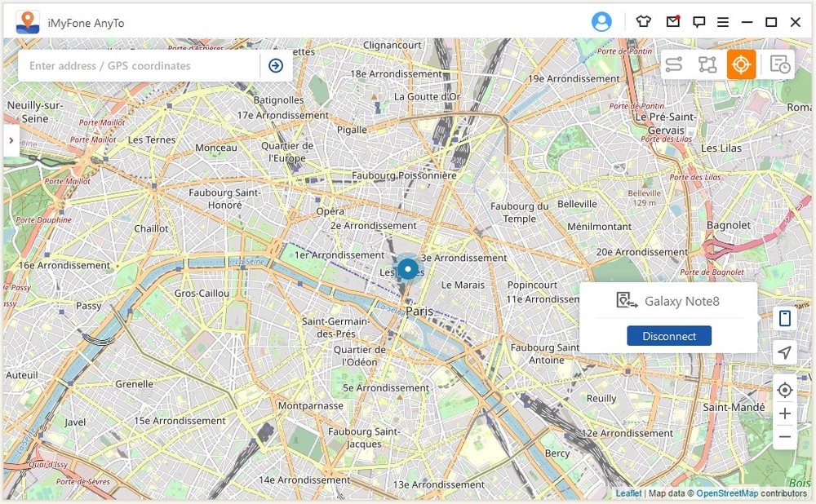Open the hamburger main menu

click(x=723, y=22)
